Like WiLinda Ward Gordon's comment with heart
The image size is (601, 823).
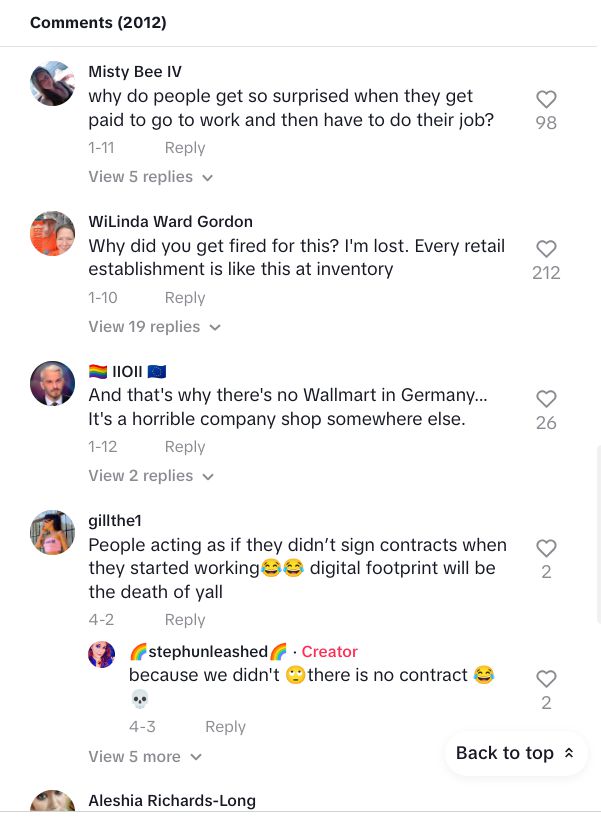(x=546, y=249)
